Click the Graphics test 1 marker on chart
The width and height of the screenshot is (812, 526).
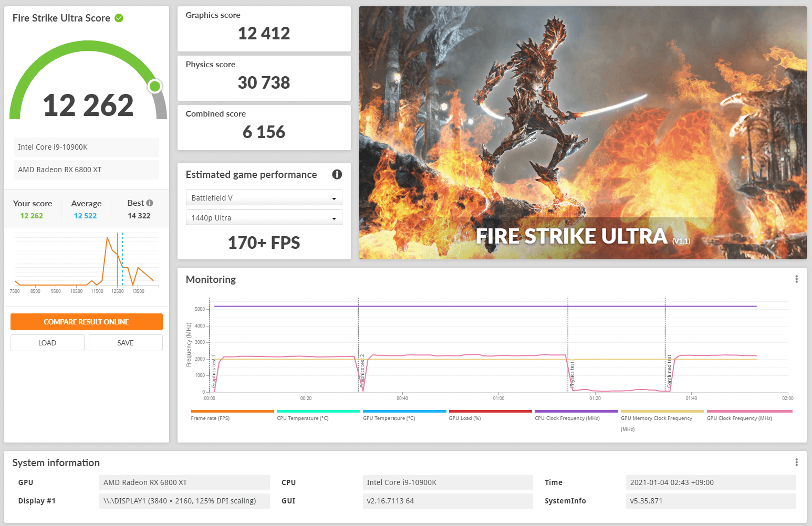[214, 371]
